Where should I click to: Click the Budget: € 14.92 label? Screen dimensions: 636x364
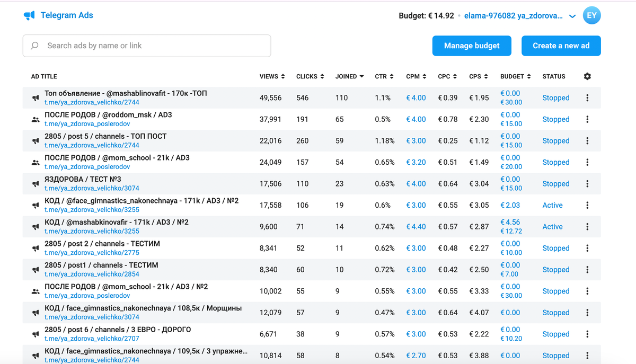426,16
